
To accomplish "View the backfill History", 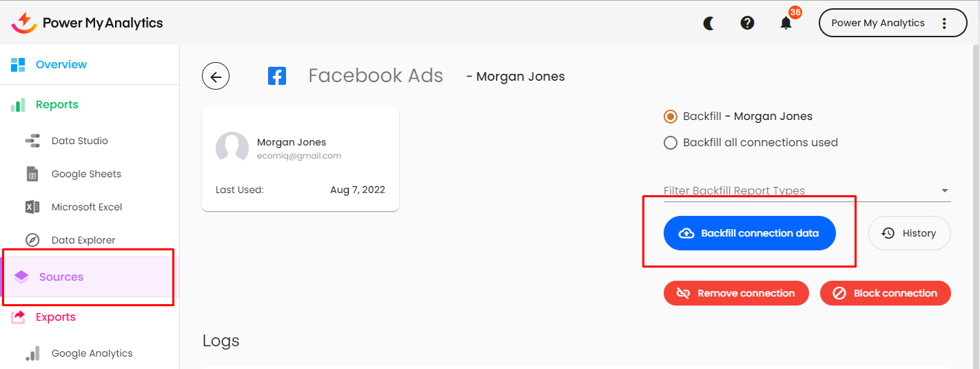I will point(909,234).
